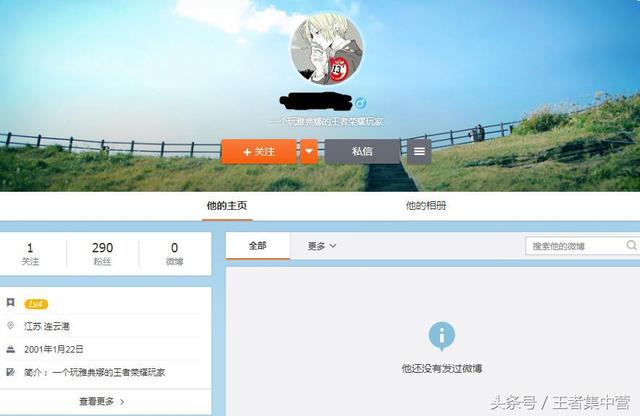The width and height of the screenshot is (640, 416).
Task: Open the dropdown arrow next to 关注
Action: tap(309, 152)
